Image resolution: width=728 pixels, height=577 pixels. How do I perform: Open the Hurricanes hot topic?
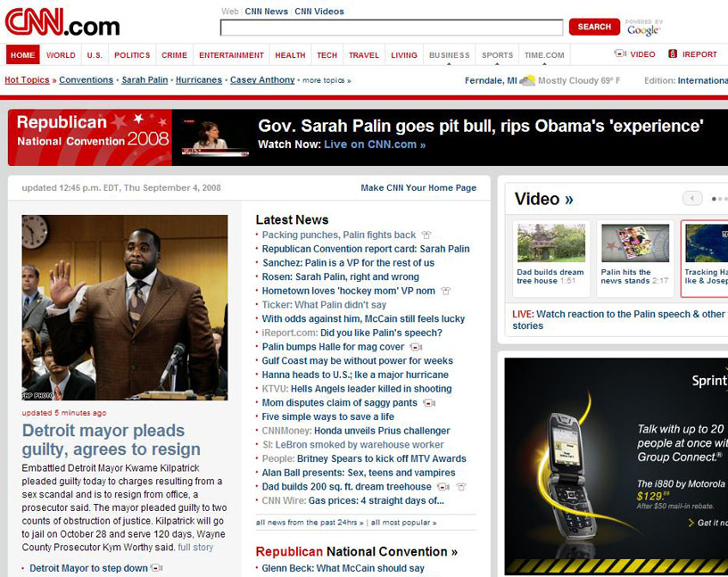point(199,80)
